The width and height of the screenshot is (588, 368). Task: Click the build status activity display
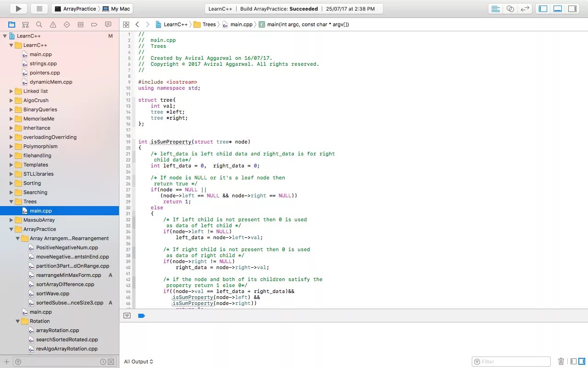(x=294, y=9)
